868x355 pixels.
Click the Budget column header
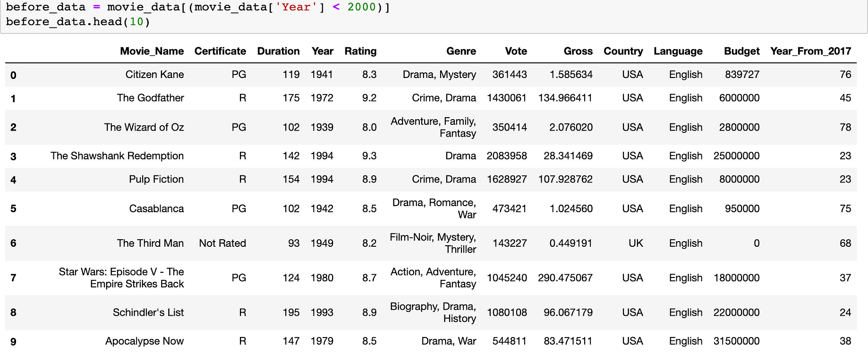pyautogui.click(x=741, y=51)
